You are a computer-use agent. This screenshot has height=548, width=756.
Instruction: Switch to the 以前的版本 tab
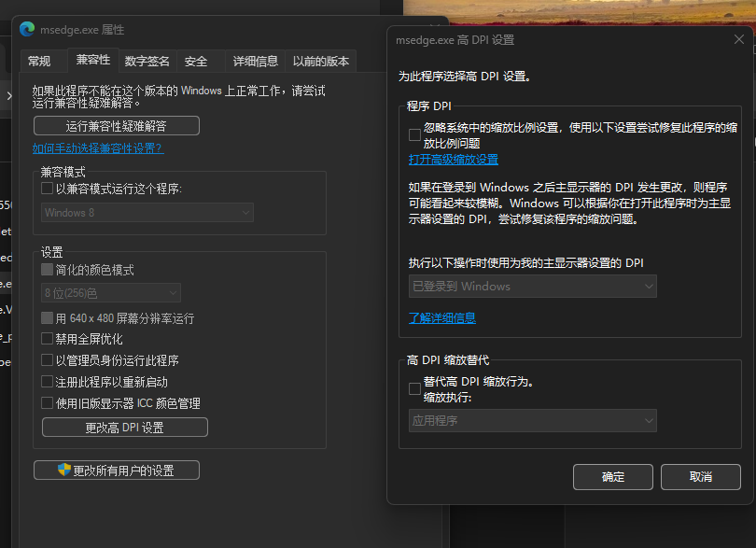(x=321, y=62)
